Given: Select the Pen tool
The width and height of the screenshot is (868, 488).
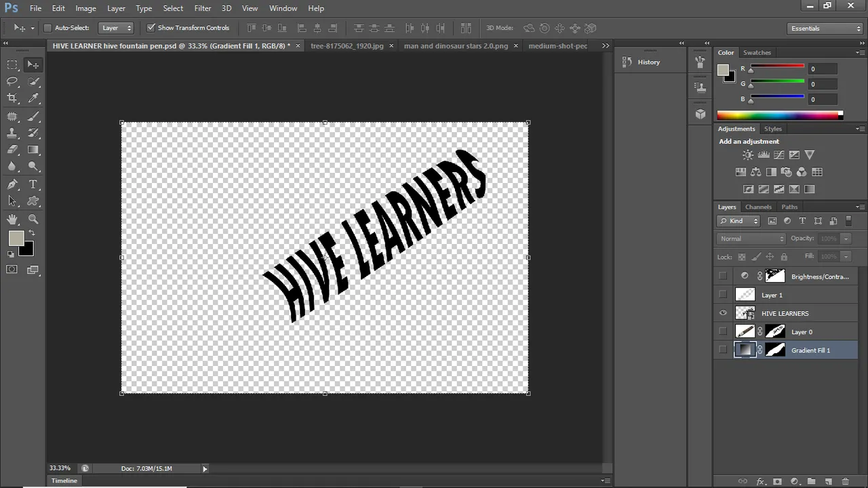Looking at the screenshot, I should pyautogui.click(x=12, y=184).
